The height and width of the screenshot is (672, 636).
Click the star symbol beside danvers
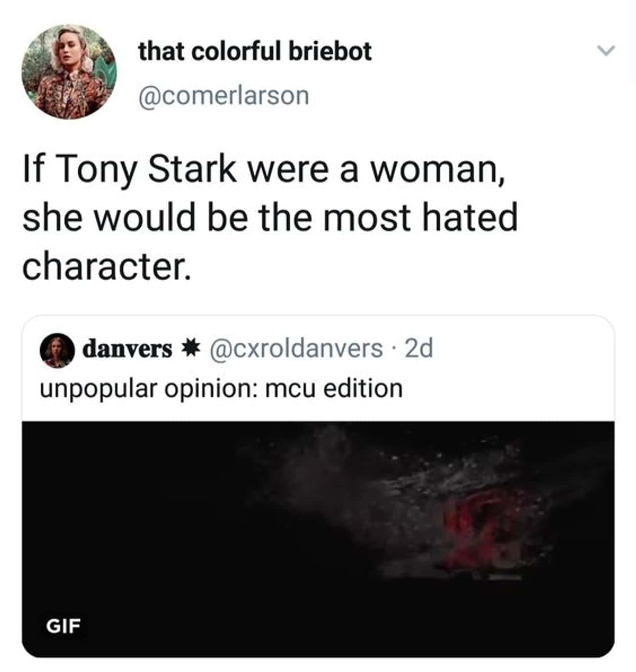[x=191, y=349]
